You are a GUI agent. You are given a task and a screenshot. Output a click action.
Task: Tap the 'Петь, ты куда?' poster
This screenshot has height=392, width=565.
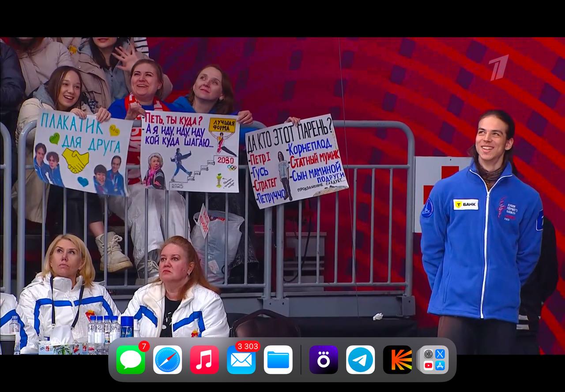tap(190, 152)
